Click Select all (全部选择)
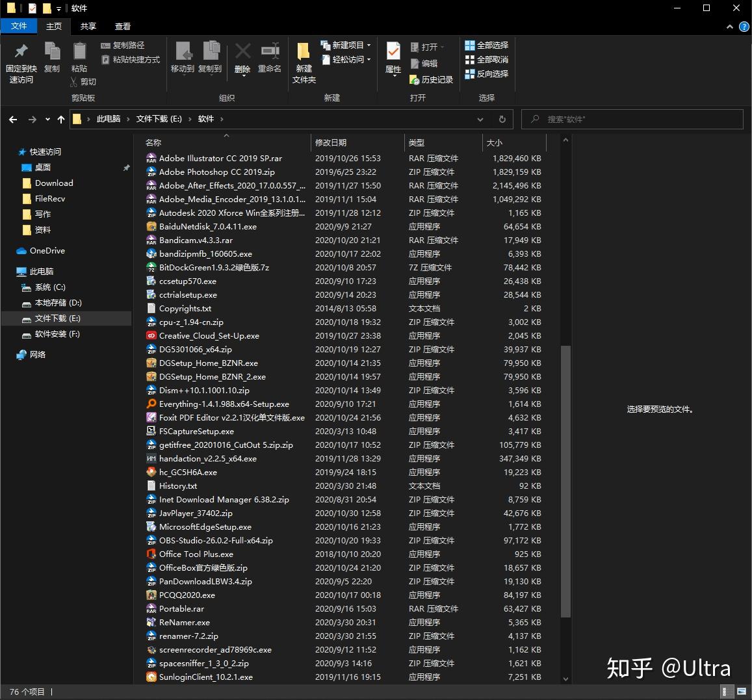Viewport: 752px width, 700px height. (486, 45)
